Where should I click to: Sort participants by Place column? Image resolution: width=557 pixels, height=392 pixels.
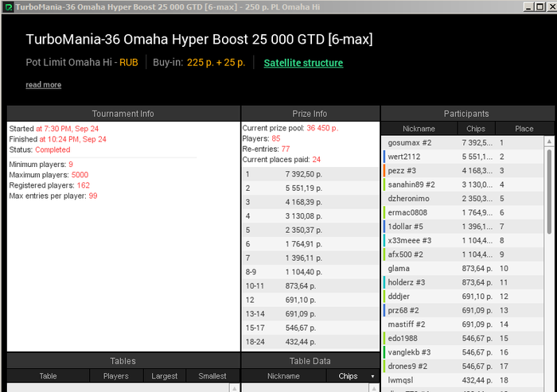pos(524,129)
